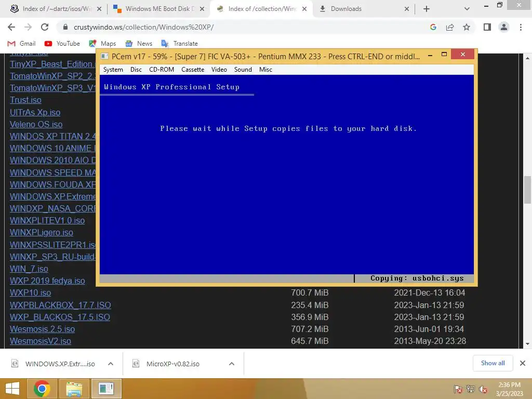
Task: Open Action Center flag tray icon
Action: (458, 389)
